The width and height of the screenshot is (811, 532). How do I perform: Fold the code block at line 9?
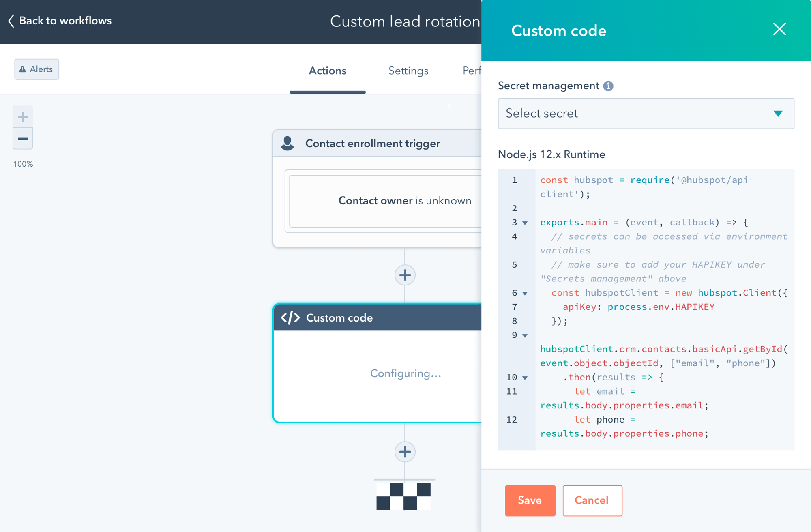click(x=525, y=336)
